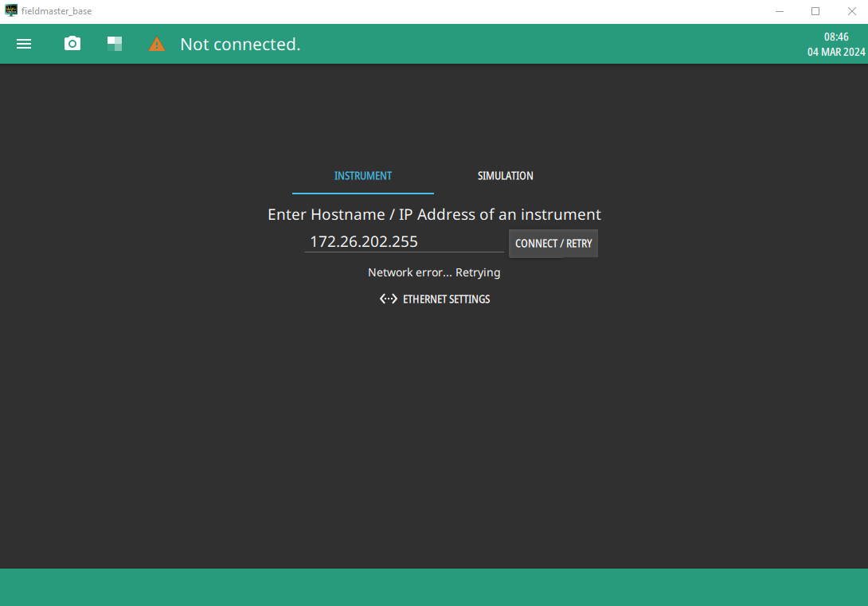Open ETHERNET SETTINGS text link
Viewport: 868px width, 606px height.
click(446, 299)
